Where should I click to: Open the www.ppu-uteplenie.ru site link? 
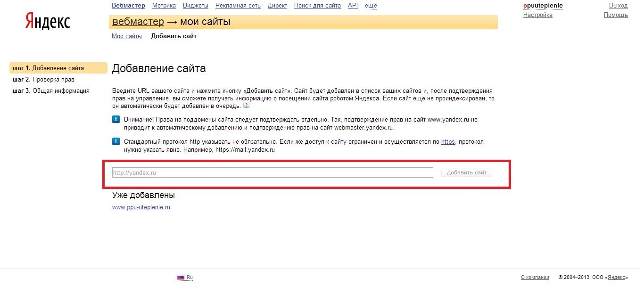(x=141, y=207)
